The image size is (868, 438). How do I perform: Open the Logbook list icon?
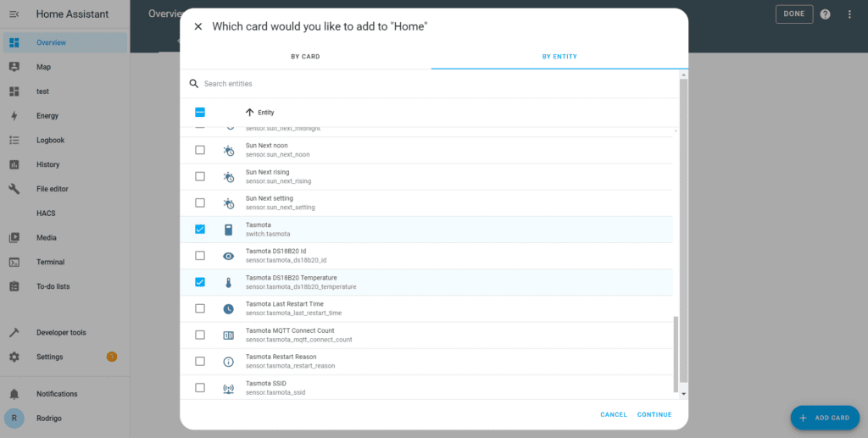click(14, 140)
